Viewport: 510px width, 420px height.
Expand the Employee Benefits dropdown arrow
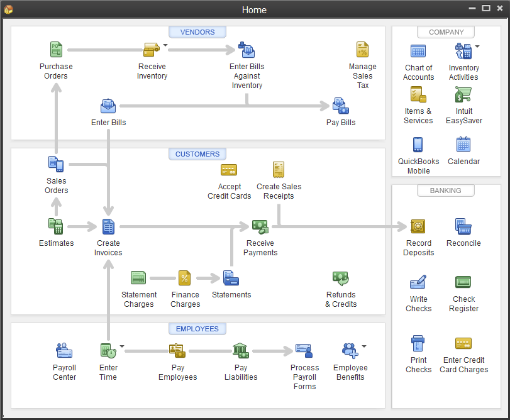pos(364,346)
